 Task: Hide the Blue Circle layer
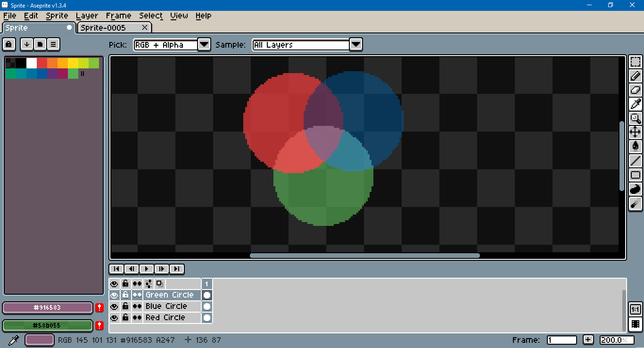point(114,307)
